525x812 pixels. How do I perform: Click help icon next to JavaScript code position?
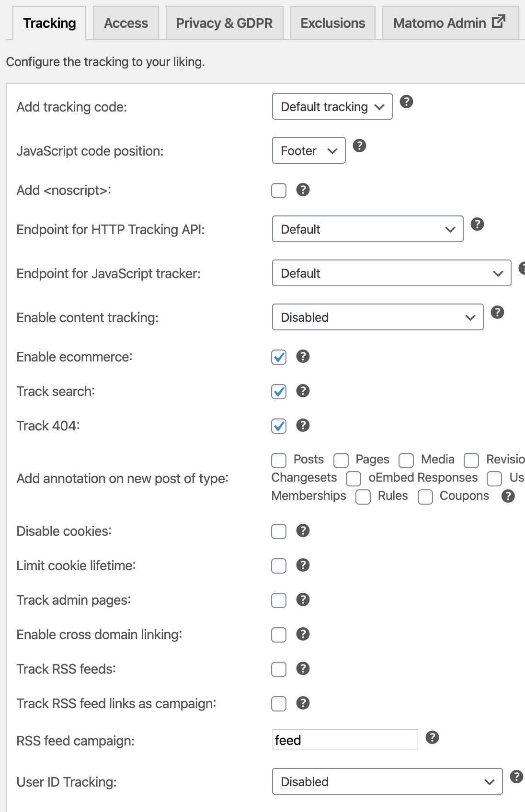(x=359, y=146)
